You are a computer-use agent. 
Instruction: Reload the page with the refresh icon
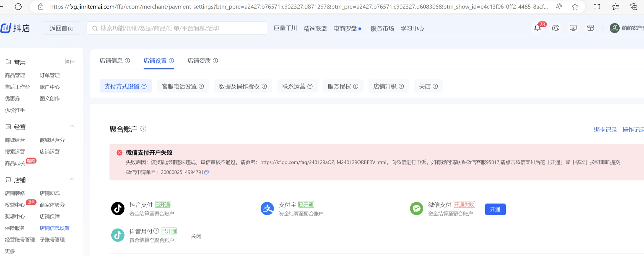click(18, 6)
